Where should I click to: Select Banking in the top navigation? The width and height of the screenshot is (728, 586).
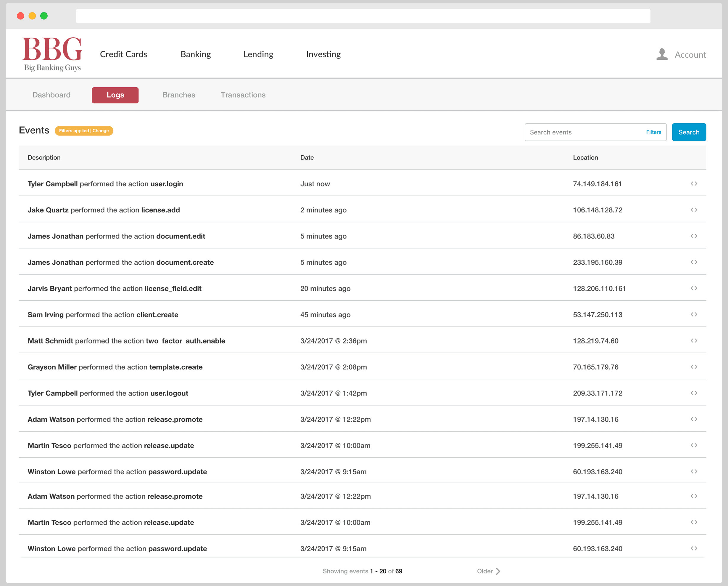point(196,54)
